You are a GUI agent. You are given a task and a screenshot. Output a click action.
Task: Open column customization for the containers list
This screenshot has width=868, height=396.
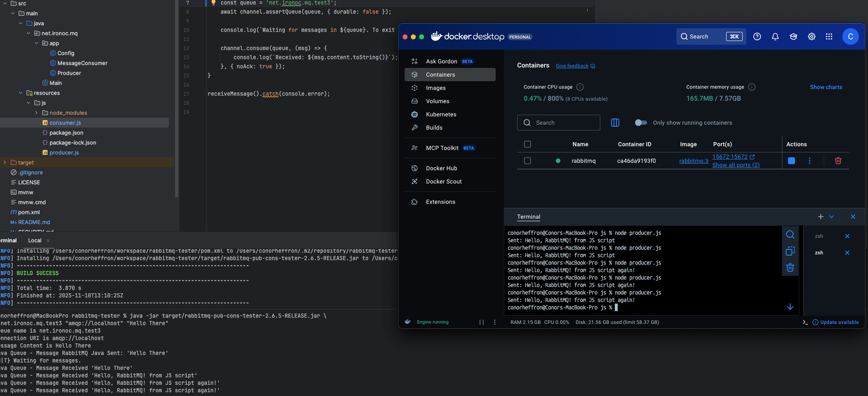(615, 123)
